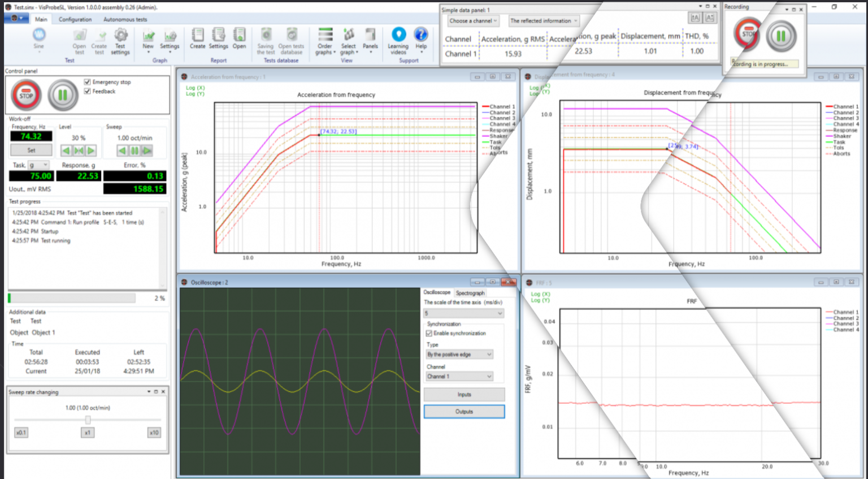This screenshot has width=868, height=479.
Task: Open Choose a channel dropdown
Action: tap(474, 21)
